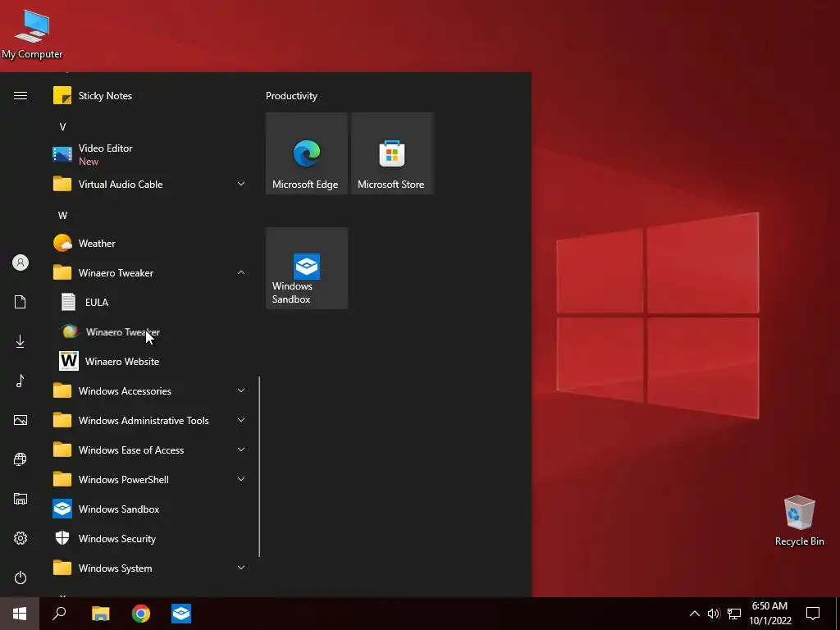Open Winaero Website shortcut
Image resolution: width=840 pixels, height=630 pixels.
(150, 362)
